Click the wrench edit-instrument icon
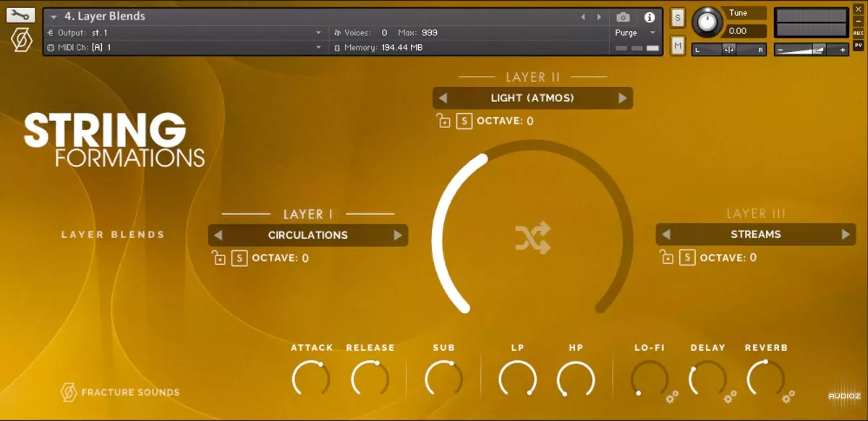Screen dimensions: 868x421 coord(21,14)
